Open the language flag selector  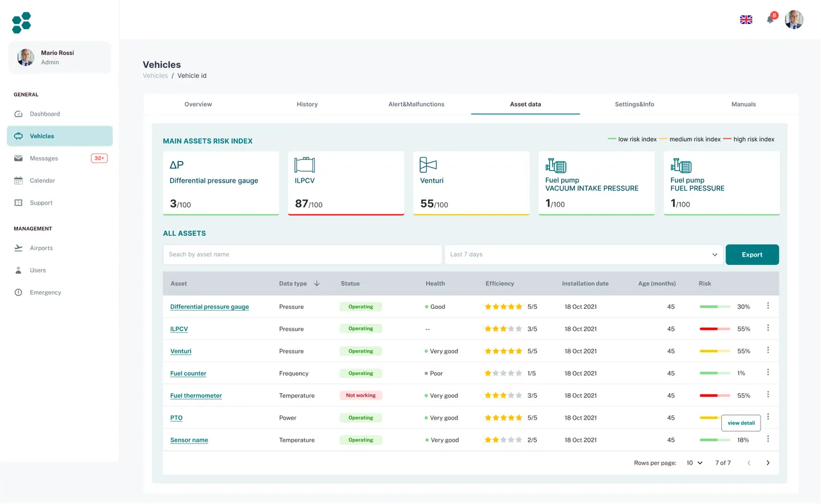746,19
